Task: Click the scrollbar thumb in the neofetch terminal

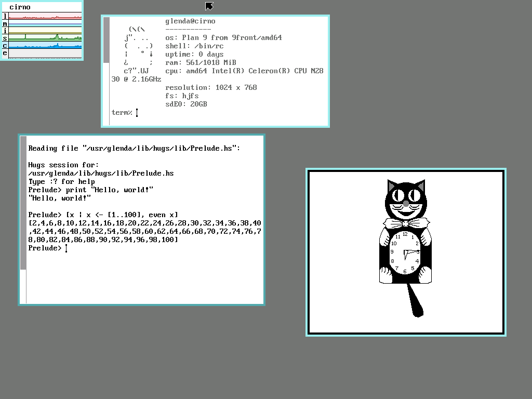Action: 107,40
